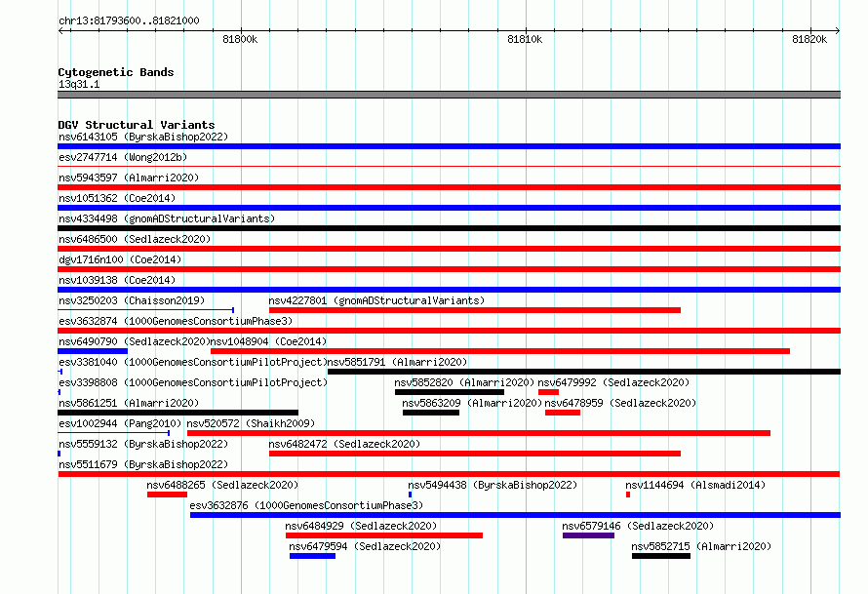Click the black bar under nsv5863209
Image resolution: width=868 pixels, height=594 pixels.
431,413
